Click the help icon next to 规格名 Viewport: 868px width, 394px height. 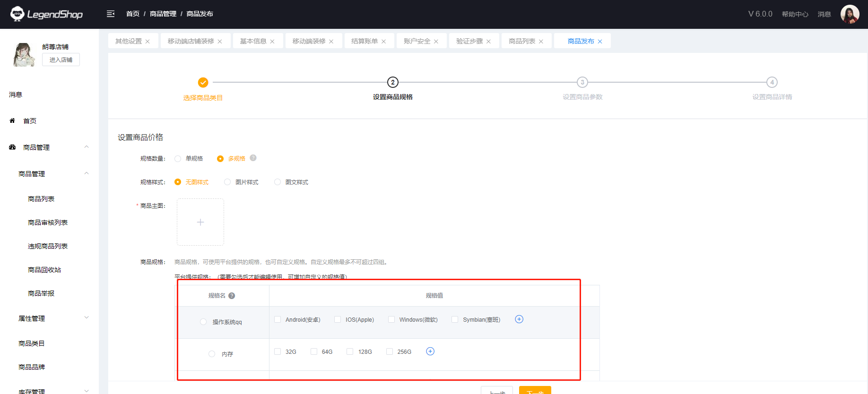click(x=232, y=296)
